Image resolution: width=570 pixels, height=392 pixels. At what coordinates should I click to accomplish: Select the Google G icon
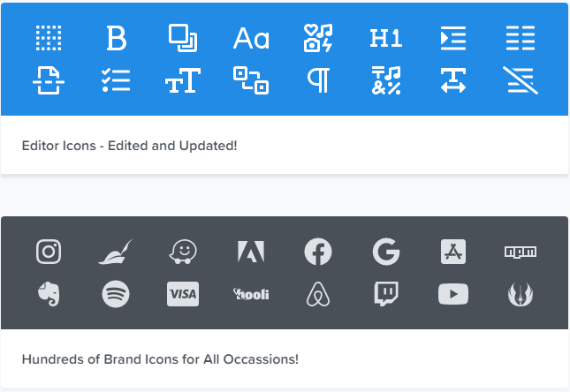point(386,252)
